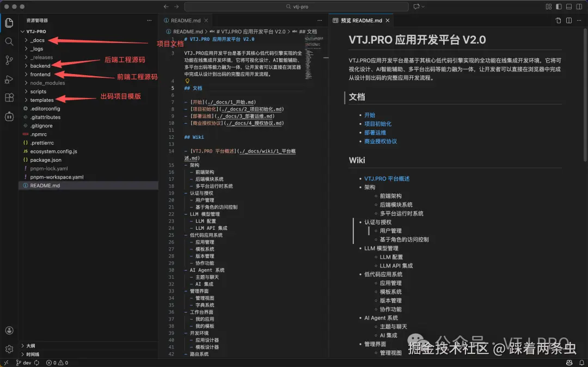Open the Accounts icon above the gear
The image size is (588, 367).
(x=8, y=331)
